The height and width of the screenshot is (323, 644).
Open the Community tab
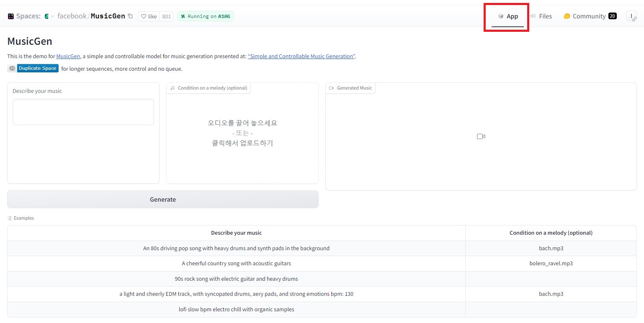[590, 16]
